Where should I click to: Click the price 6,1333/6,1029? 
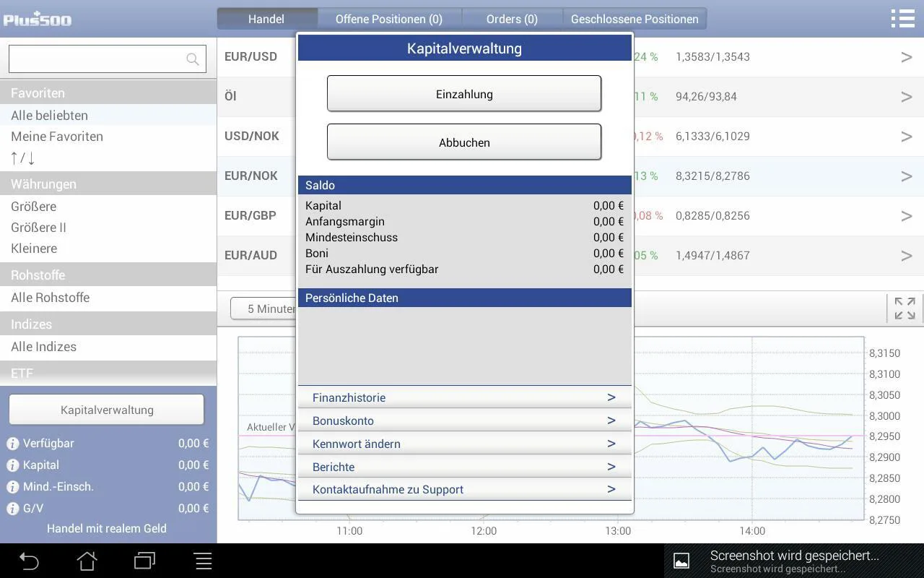click(712, 137)
